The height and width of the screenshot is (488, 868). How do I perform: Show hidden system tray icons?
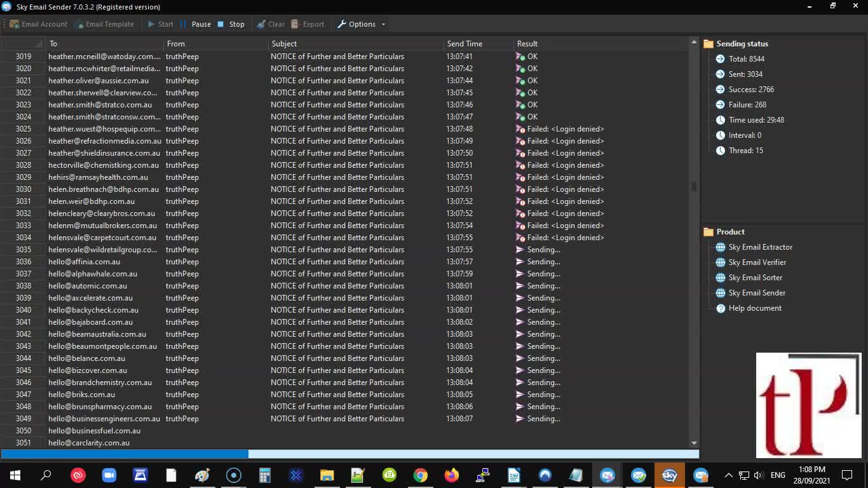point(729,475)
